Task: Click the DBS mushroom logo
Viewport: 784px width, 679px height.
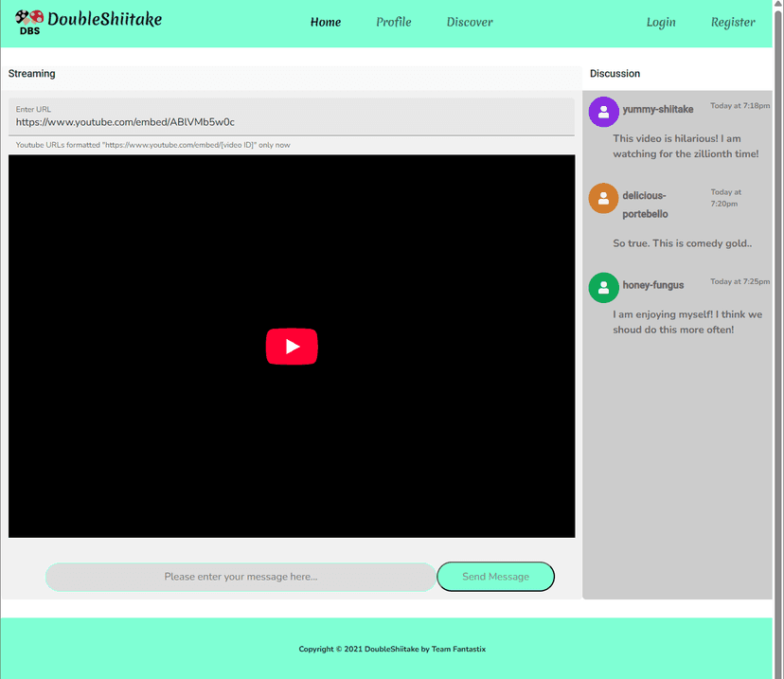Action: (27, 22)
